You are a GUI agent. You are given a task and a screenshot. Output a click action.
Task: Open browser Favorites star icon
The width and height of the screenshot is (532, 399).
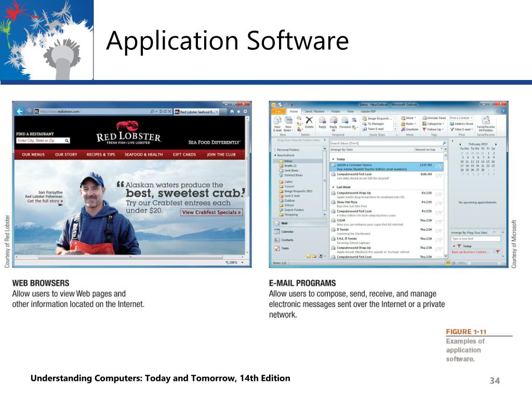point(238,111)
